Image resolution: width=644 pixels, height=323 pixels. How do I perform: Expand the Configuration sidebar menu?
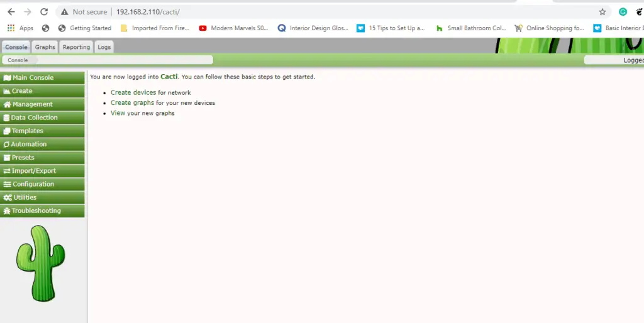[x=42, y=184]
